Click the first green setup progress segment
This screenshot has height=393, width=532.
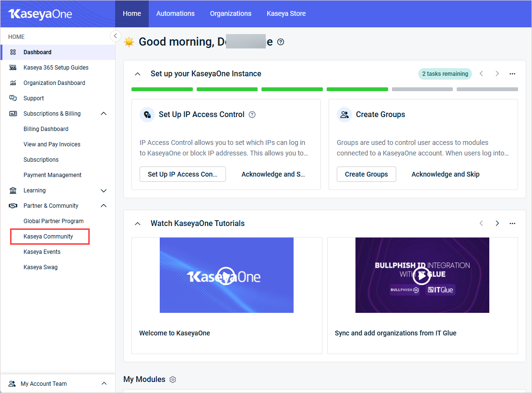point(162,89)
